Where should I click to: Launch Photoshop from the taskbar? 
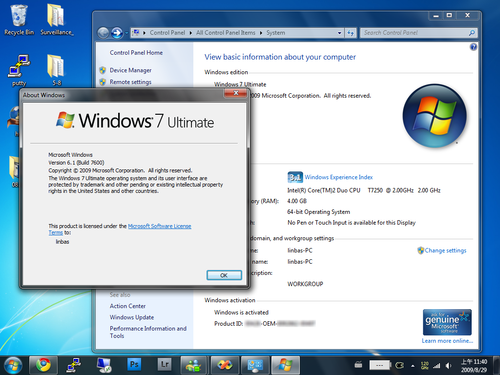tap(134, 364)
